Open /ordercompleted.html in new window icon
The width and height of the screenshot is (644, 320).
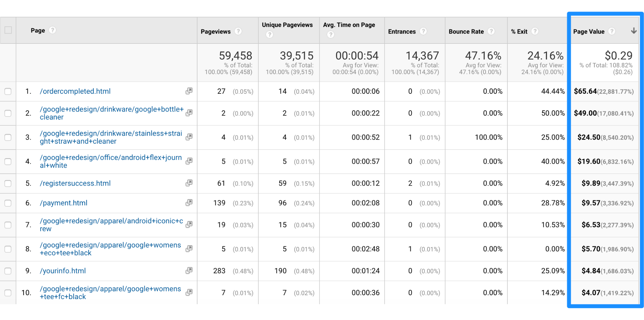coord(189,91)
